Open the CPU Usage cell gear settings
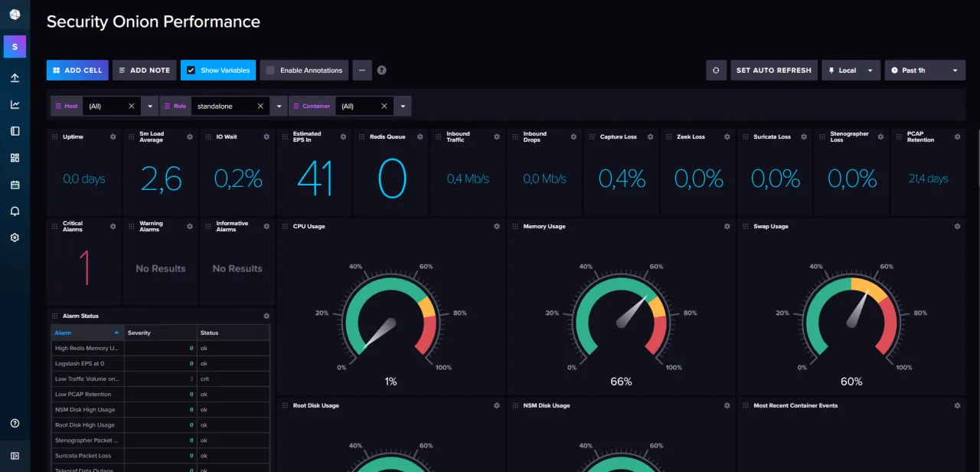The width and height of the screenshot is (980, 472). coord(496,227)
